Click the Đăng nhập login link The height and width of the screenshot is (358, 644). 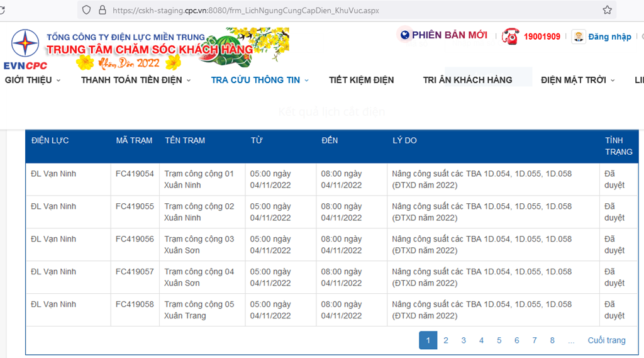pos(609,36)
